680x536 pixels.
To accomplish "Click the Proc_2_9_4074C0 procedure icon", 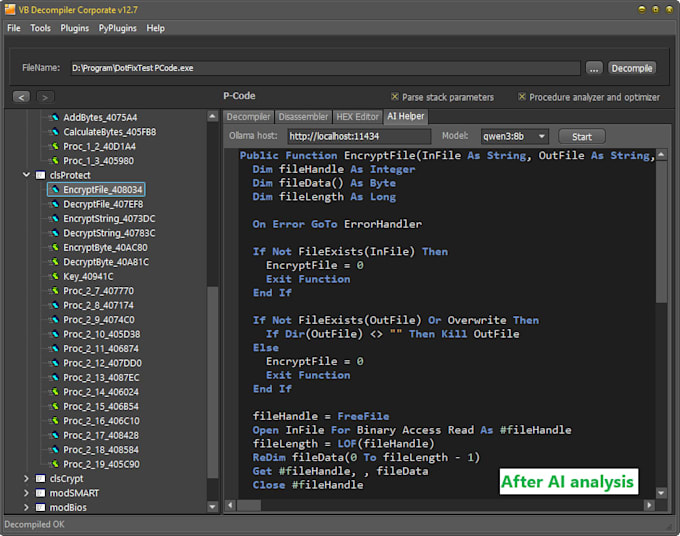I will coord(55,320).
